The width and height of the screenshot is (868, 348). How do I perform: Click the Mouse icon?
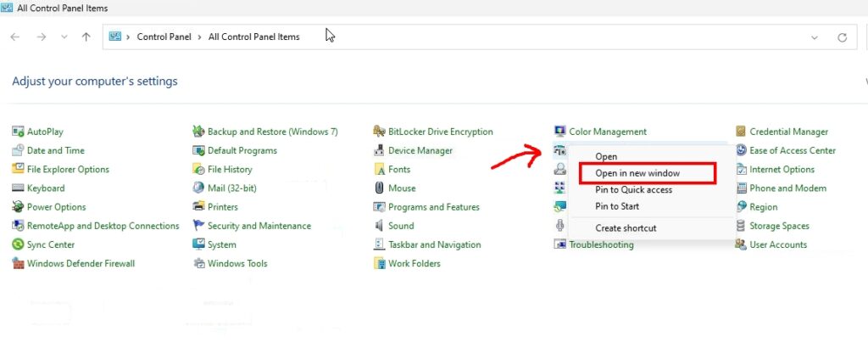(x=379, y=188)
